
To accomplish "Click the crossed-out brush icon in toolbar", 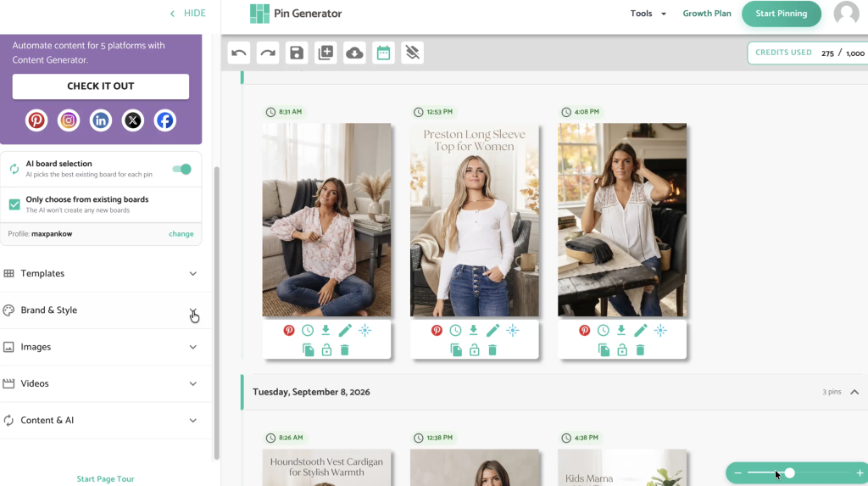I will click(413, 53).
